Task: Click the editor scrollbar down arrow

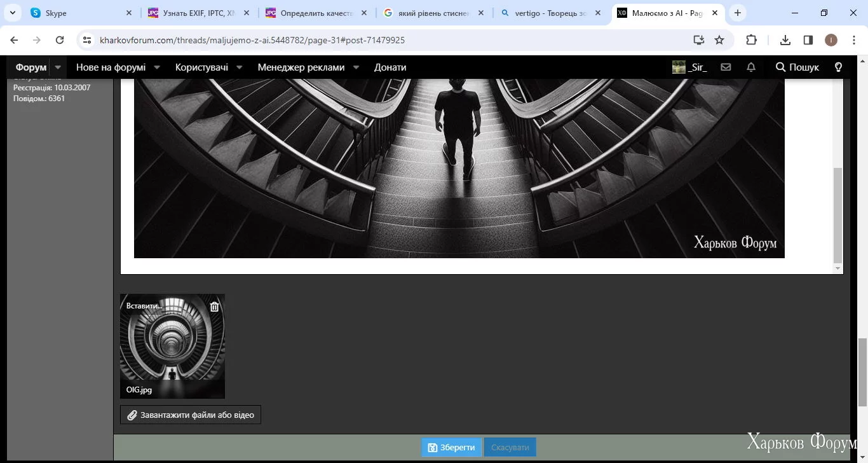Action: pyautogui.click(x=837, y=268)
